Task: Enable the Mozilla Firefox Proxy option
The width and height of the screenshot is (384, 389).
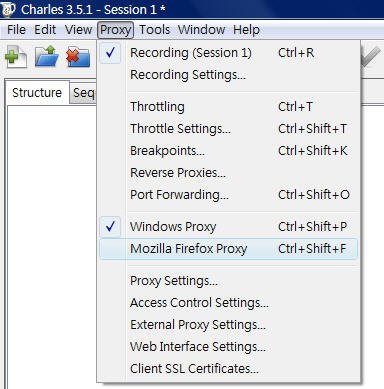Action: [228, 249]
